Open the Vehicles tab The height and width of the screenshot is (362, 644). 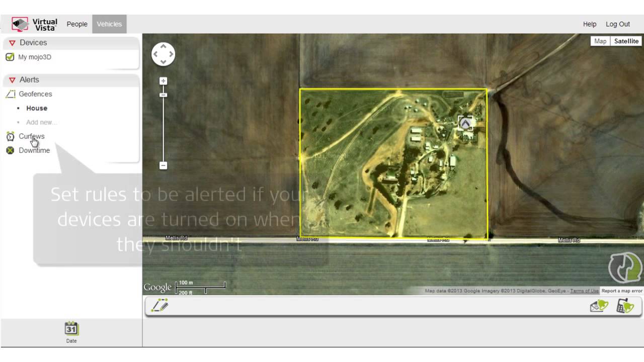pos(109,24)
